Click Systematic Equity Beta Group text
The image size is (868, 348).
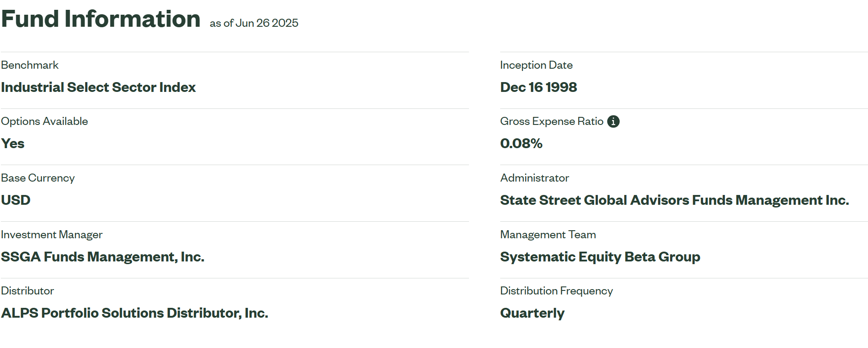[x=600, y=257]
